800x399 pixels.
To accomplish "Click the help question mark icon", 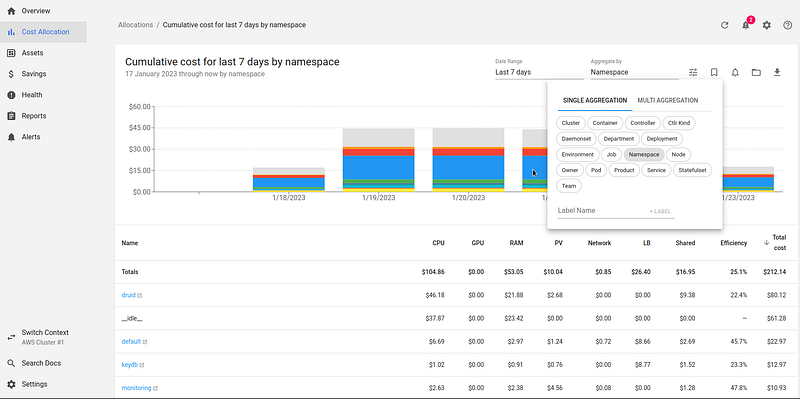I will (788, 25).
